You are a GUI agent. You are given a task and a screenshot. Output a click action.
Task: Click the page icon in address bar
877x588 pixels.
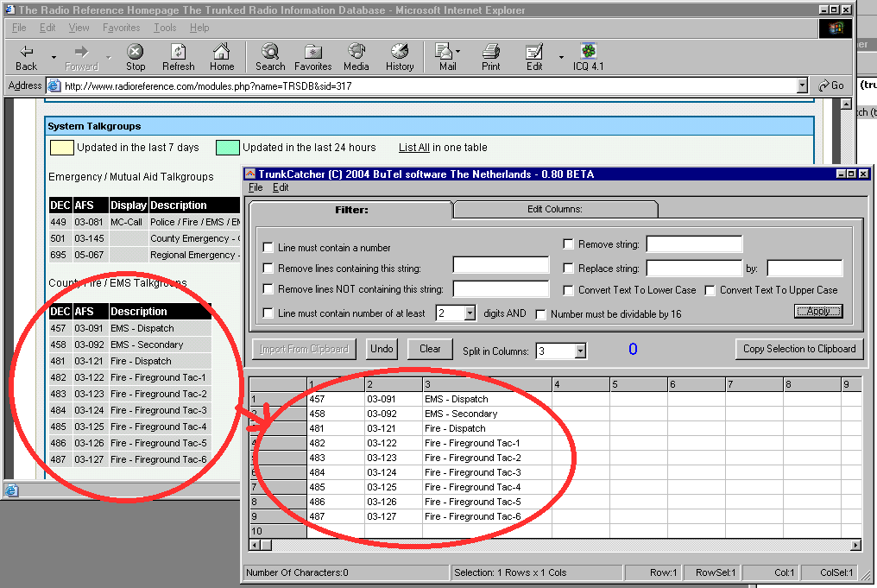point(54,85)
